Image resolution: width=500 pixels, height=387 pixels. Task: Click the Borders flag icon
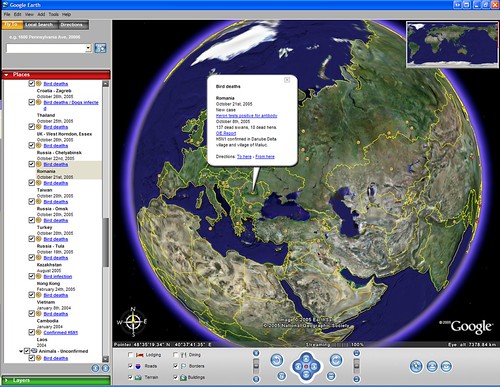pyautogui.click(x=183, y=366)
